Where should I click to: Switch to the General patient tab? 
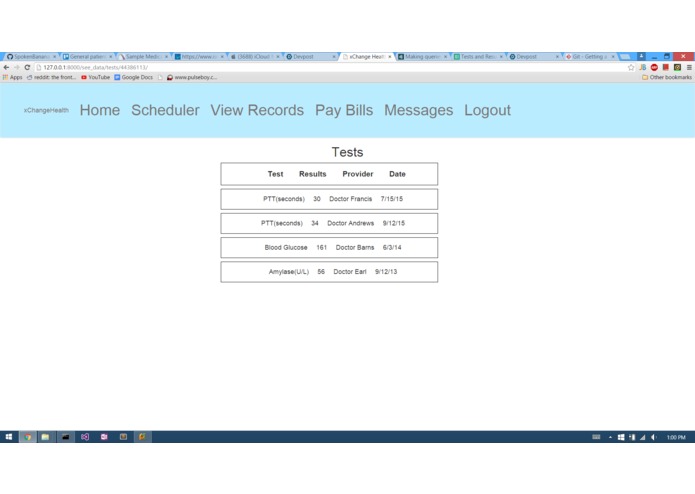[87, 57]
